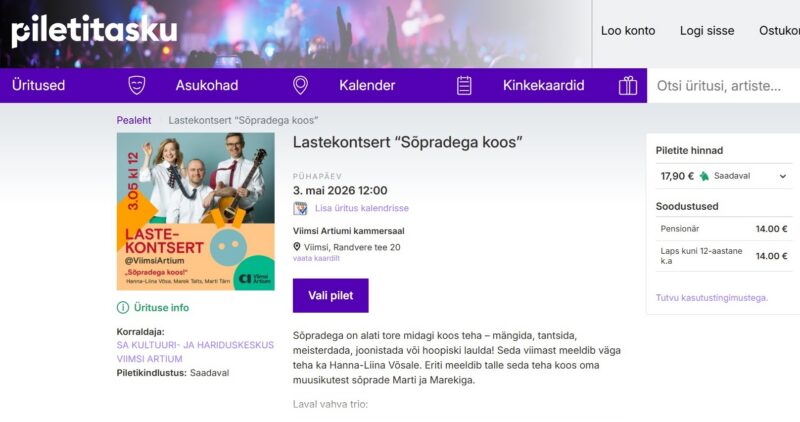Go to the Kalender section
The width and height of the screenshot is (800, 422).
367,85
